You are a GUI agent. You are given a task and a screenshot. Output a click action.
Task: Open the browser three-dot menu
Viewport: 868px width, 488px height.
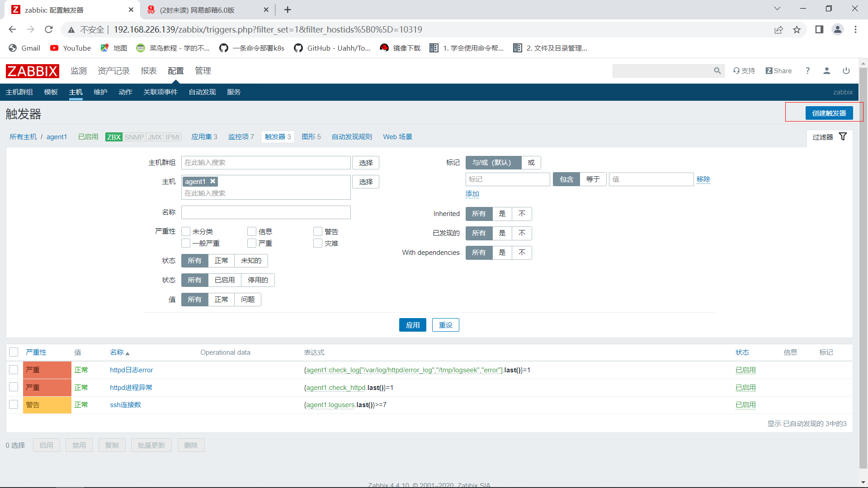click(x=855, y=30)
